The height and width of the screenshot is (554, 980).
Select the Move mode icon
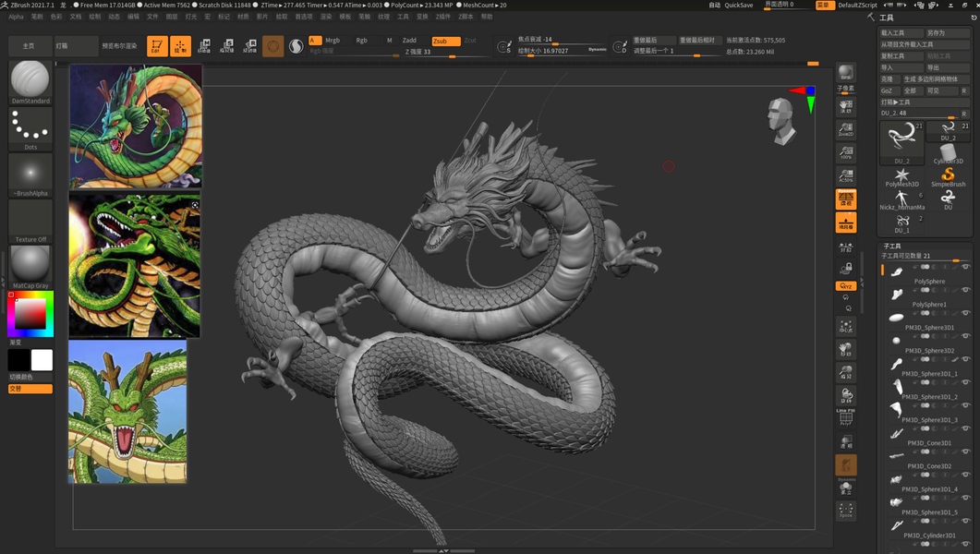204,45
